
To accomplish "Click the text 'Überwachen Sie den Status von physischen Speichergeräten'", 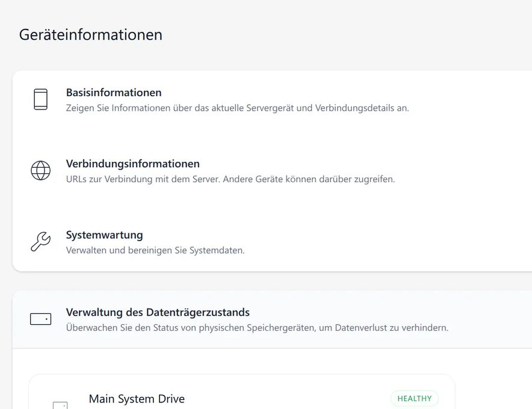I will (x=190, y=328).
